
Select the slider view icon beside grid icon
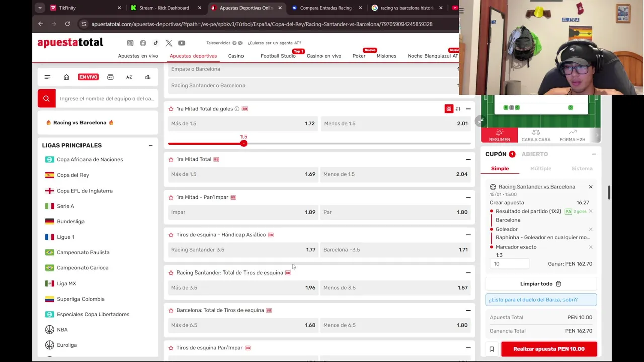(458, 109)
